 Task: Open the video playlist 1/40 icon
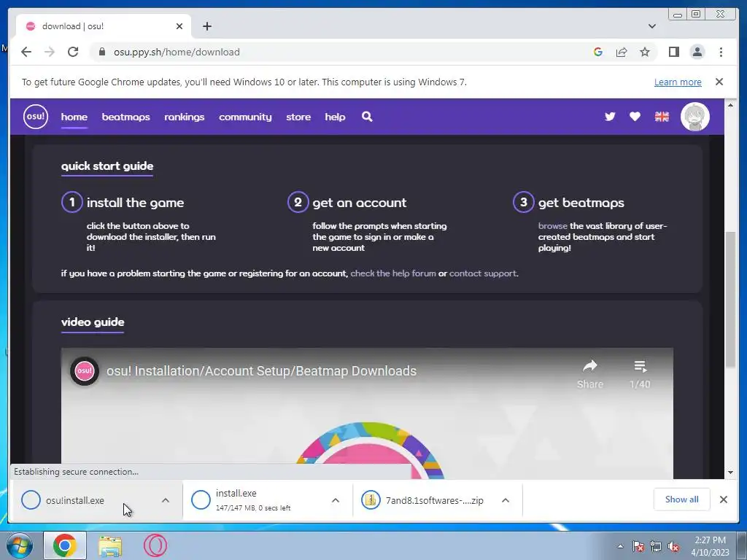point(640,374)
